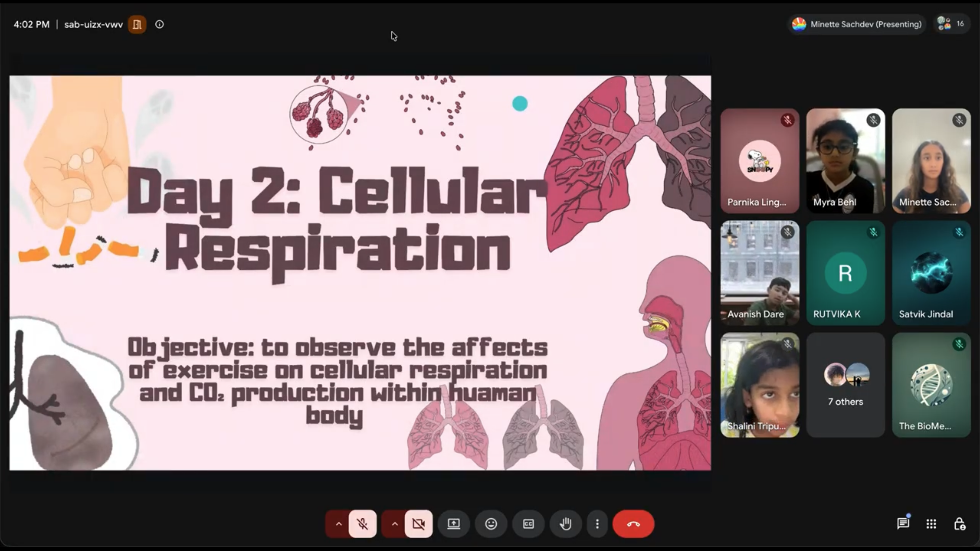Click muted mic icon on Myra Behl tile

point(873,120)
